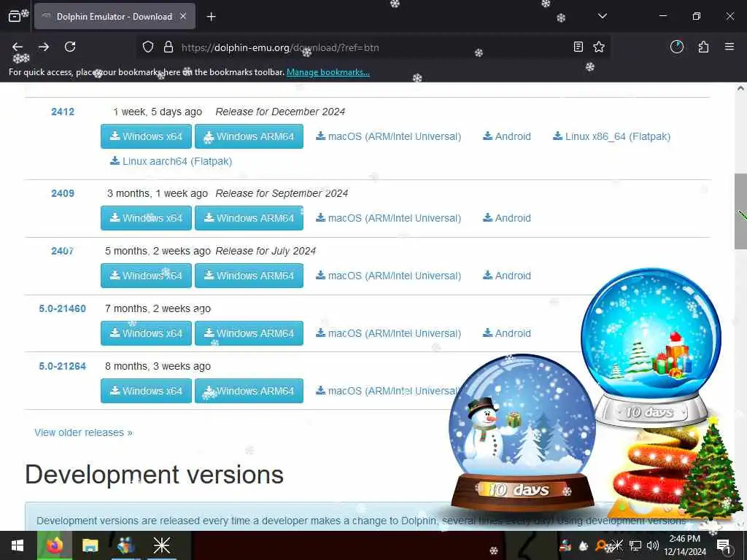747x560 pixels.
Task: Download 5.0-21264 macOS Universal build
Action: click(x=387, y=391)
